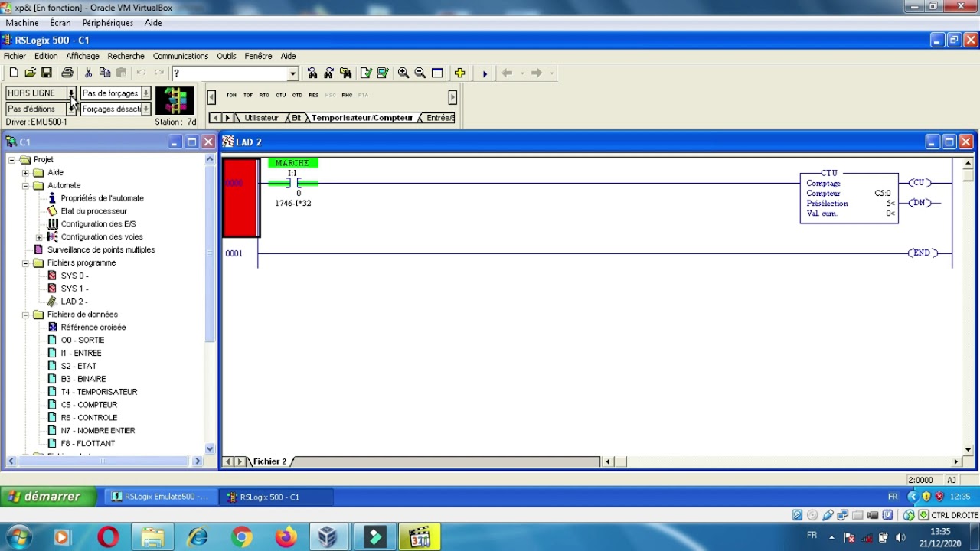Image resolution: width=980 pixels, height=551 pixels.
Task: Open Référence croisée in tree
Action: (x=93, y=328)
